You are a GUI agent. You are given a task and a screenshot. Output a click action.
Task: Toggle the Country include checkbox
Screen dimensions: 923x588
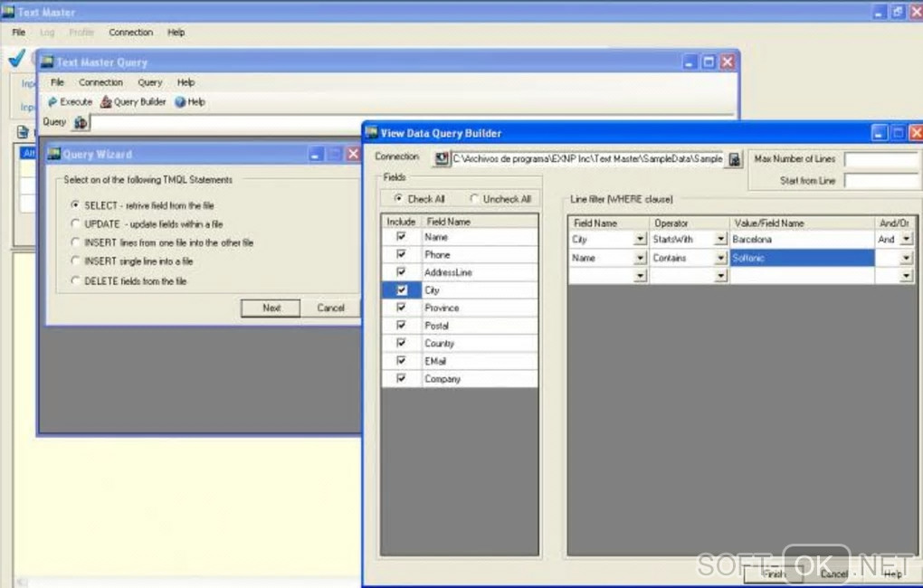(x=401, y=343)
